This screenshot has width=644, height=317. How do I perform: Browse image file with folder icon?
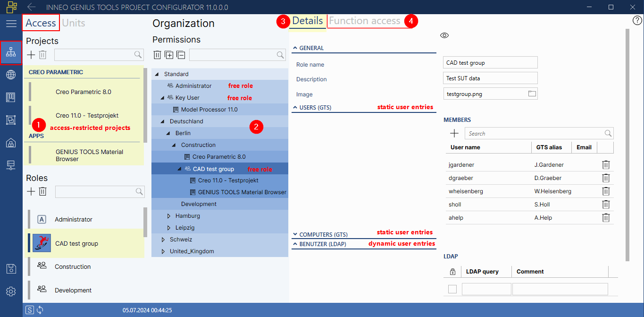point(532,94)
